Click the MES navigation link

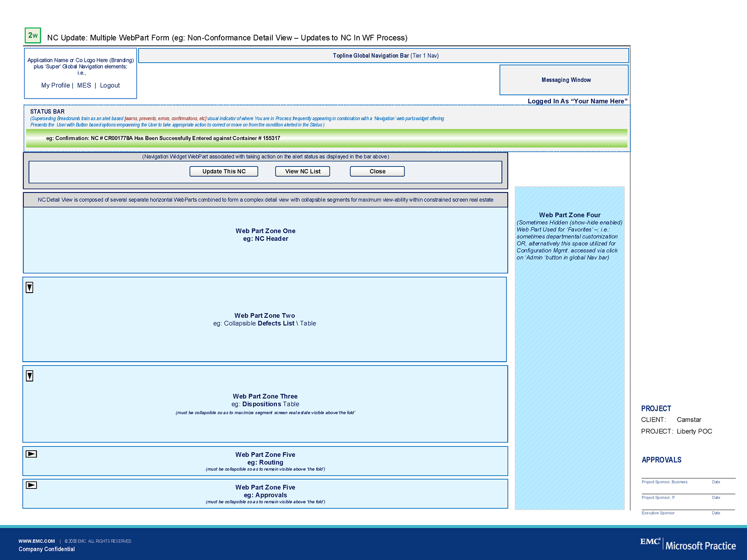pos(84,86)
